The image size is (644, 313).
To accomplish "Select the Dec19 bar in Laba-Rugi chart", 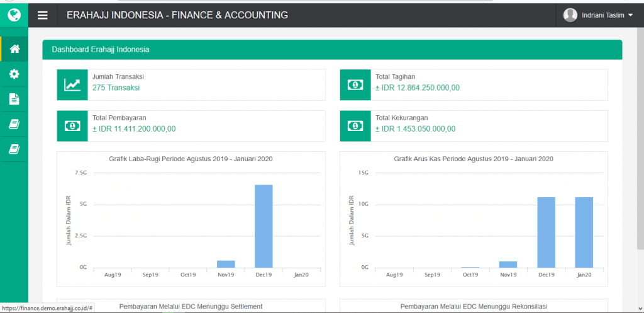I will point(264,226).
